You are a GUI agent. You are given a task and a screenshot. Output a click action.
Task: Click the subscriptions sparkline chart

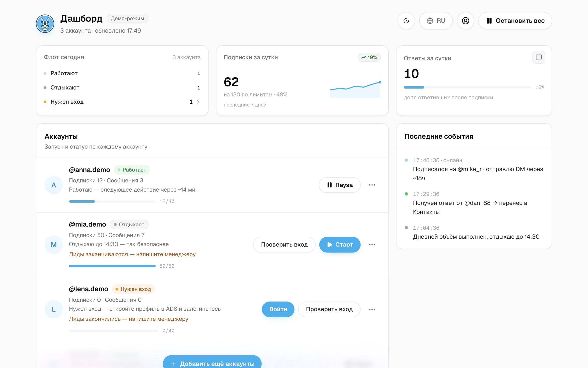coord(355,89)
